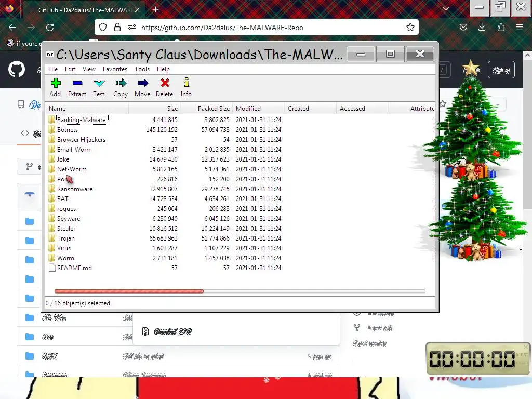
Task: Open the RAT folder on GitHub page
Action: pos(50,356)
